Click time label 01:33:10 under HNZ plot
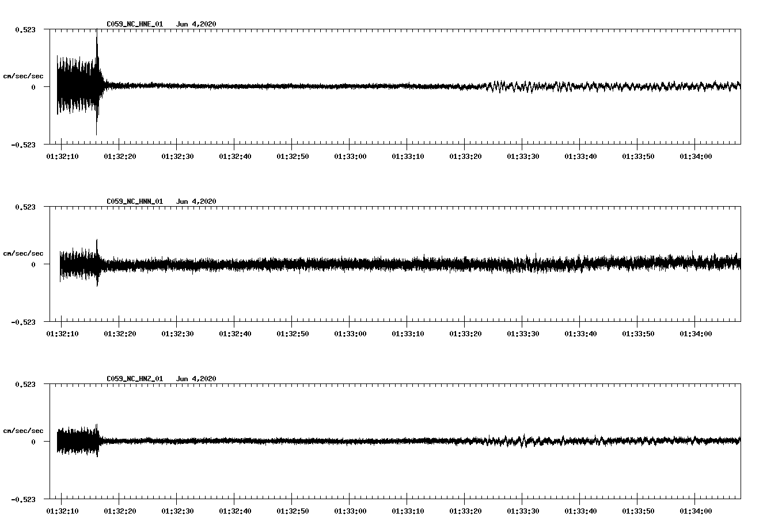The image size is (782, 532). pos(408,511)
